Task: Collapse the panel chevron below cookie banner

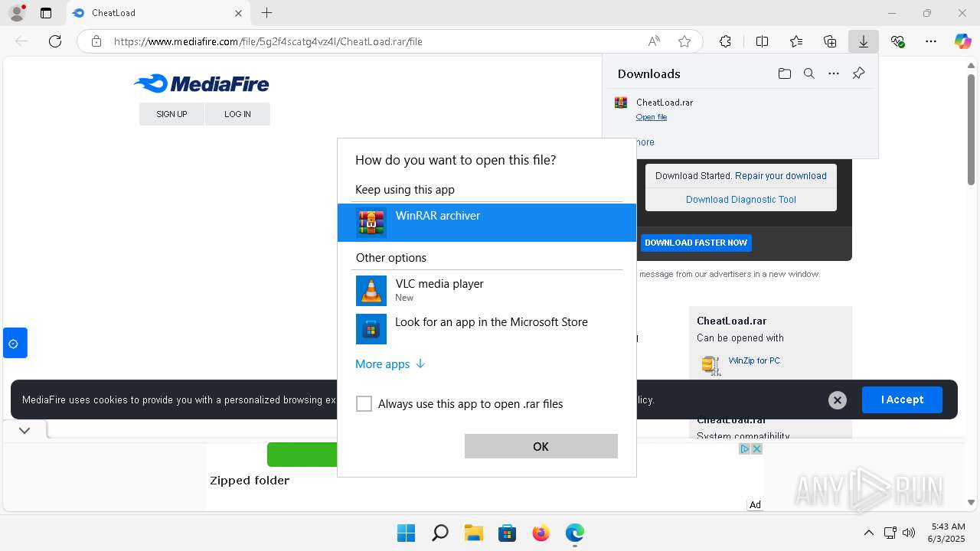Action: (x=24, y=431)
